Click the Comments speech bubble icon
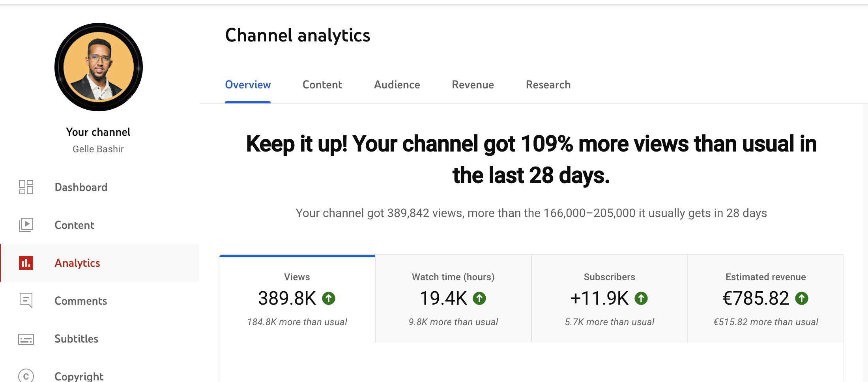Image resolution: width=868 pixels, height=382 pixels. [x=26, y=301]
